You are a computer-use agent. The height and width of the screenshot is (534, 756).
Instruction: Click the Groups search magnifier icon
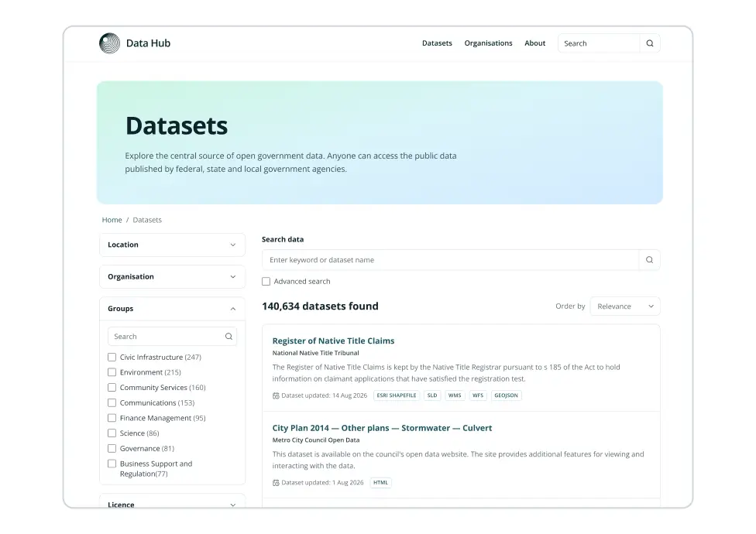coord(229,337)
